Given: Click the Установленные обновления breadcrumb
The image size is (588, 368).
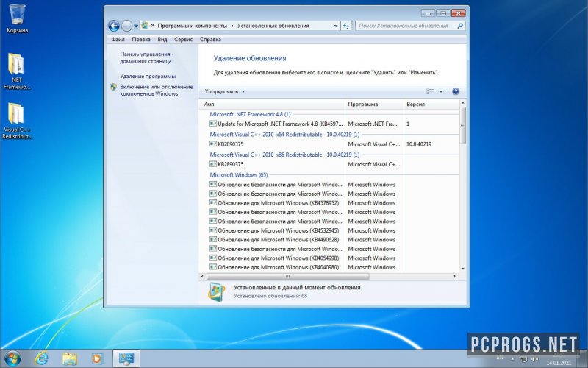Looking at the screenshot, I should [273, 26].
